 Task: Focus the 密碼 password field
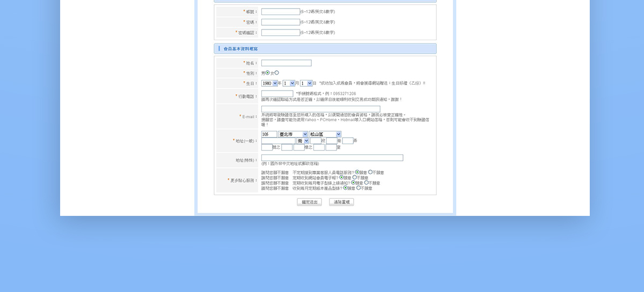pyautogui.click(x=280, y=22)
